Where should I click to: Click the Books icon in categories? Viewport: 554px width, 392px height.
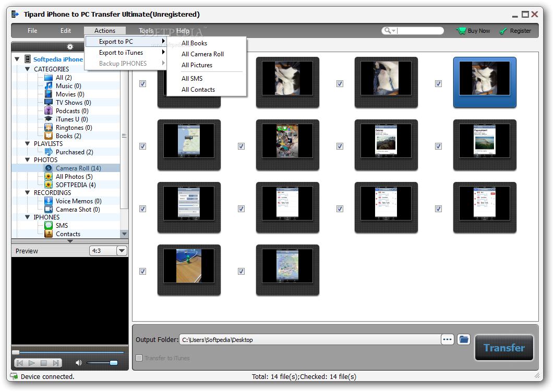click(x=49, y=136)
